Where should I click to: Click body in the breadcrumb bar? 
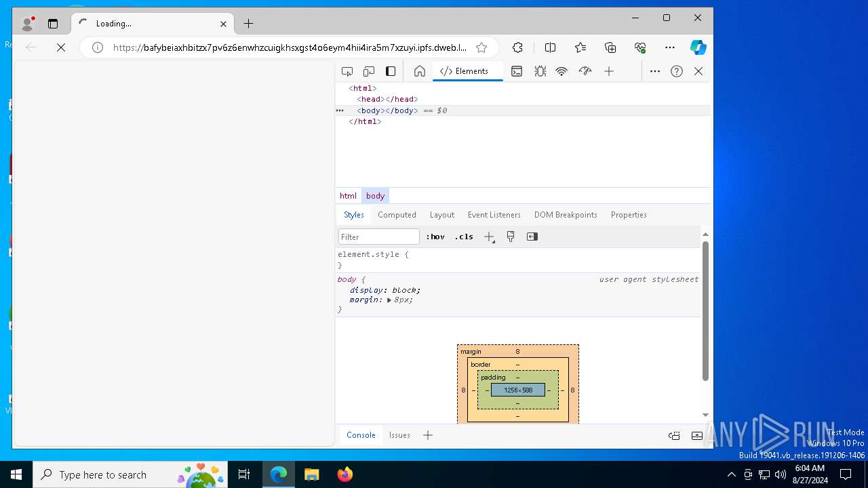375,196
